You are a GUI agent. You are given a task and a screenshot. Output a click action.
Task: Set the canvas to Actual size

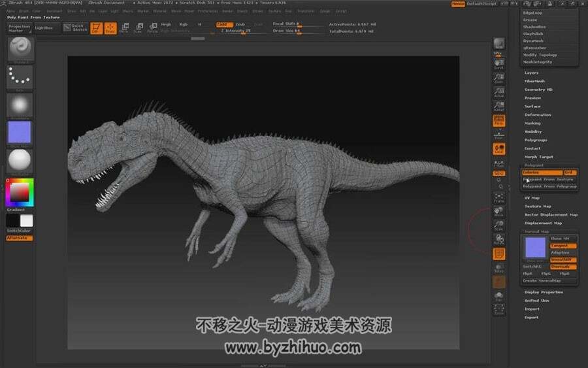tap(498, 92)
